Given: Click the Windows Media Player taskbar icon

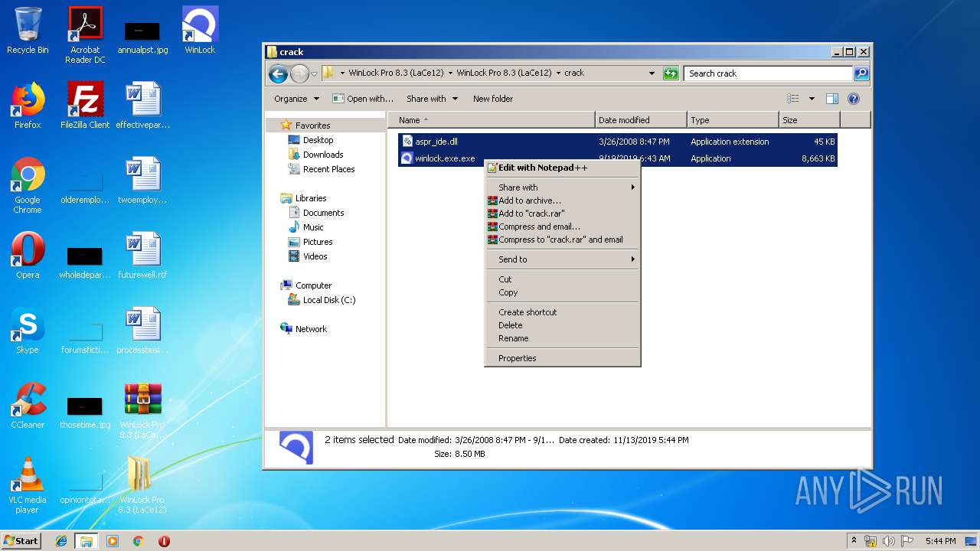Looking at the screenshot, I should coord(113,541).
